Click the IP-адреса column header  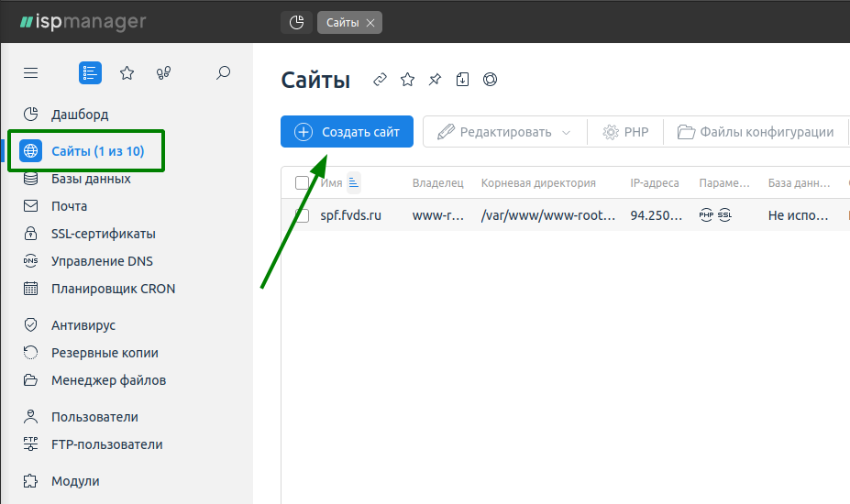tap(655, 183)
